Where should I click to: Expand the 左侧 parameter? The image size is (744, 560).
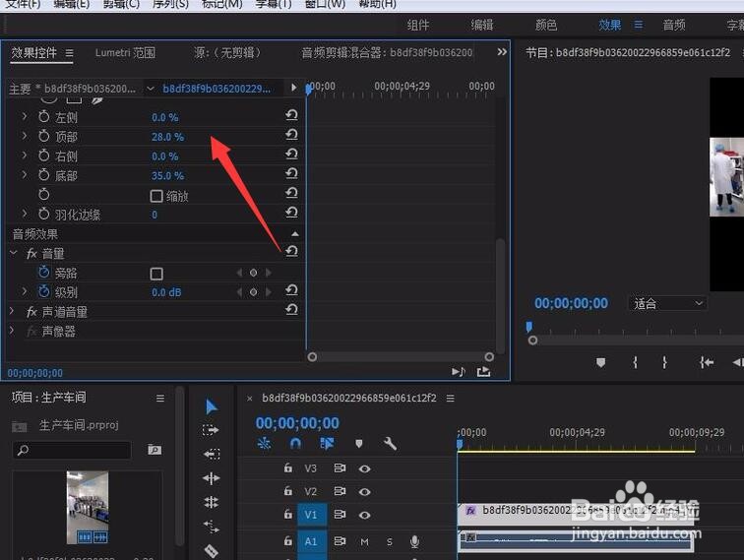tap(25, 116)
